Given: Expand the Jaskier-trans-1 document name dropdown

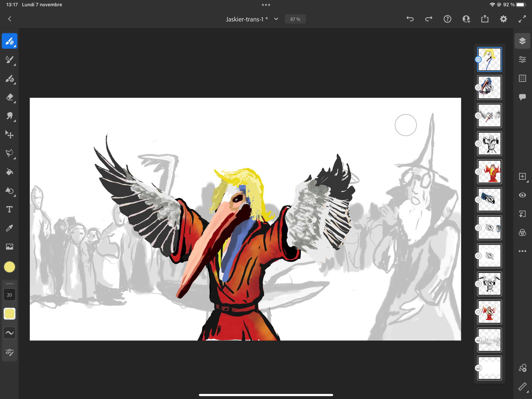Looking at the screenshot, I should click(x=276, y=19).
